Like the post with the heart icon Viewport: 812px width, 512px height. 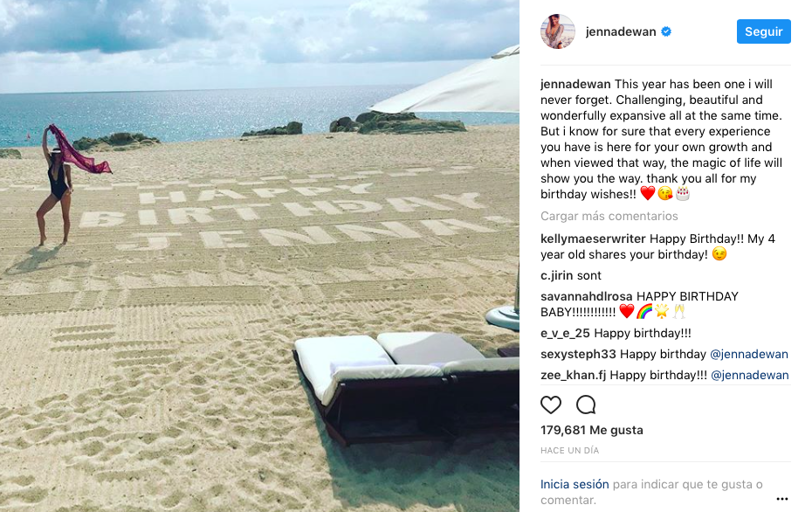coord(550,405)
